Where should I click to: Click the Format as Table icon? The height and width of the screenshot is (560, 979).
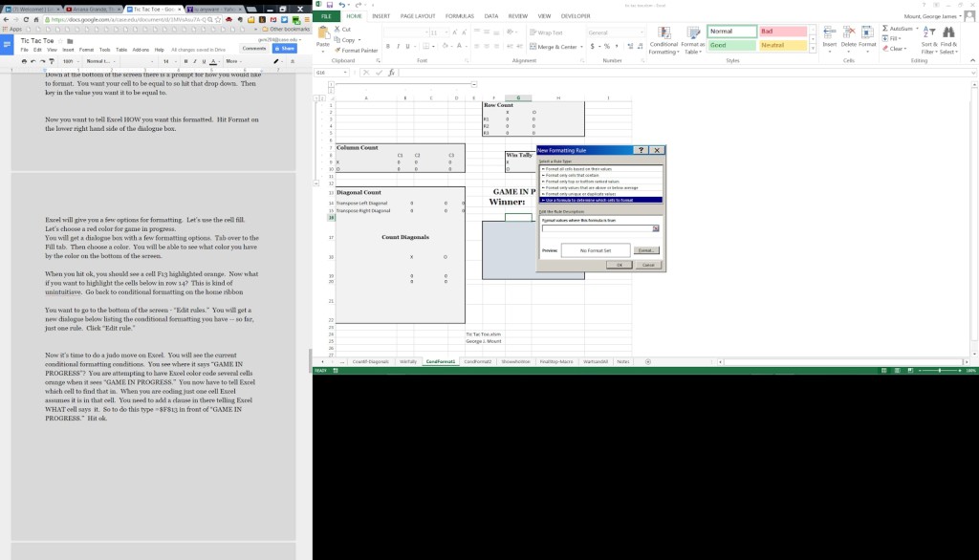(692, 33)
